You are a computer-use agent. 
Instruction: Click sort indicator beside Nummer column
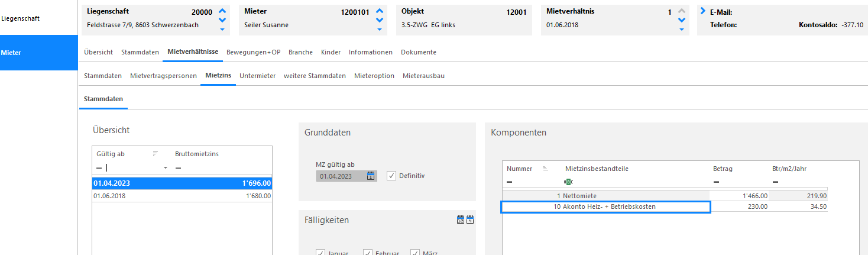coord(545,169)
